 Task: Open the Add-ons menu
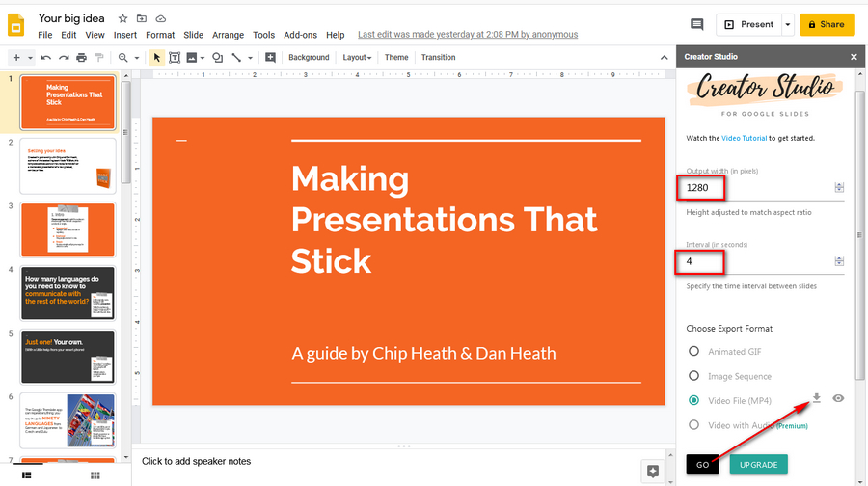pyautogui.click(x=301, y=35)
